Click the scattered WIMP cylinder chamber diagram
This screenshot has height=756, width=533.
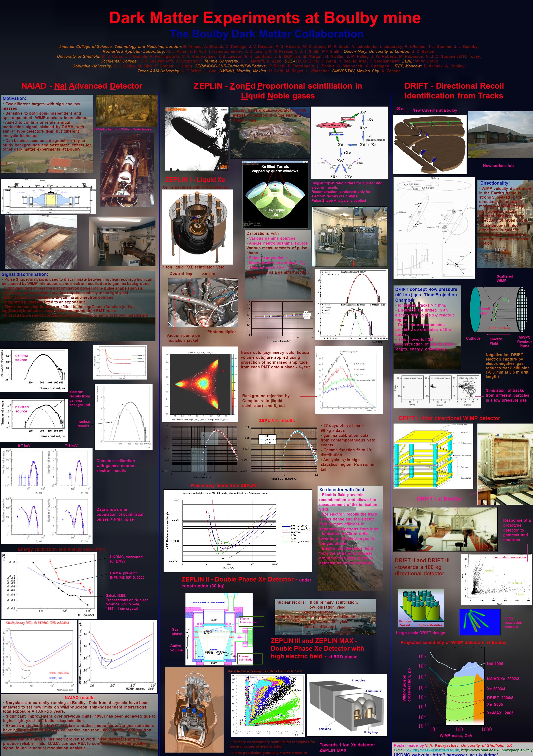(x=499, y=309)
